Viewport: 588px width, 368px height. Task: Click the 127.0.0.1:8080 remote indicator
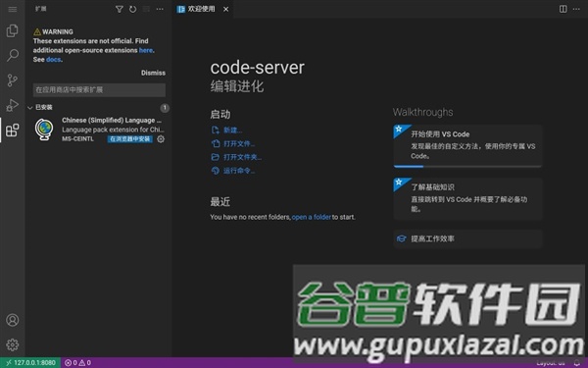tap(30, 363)
